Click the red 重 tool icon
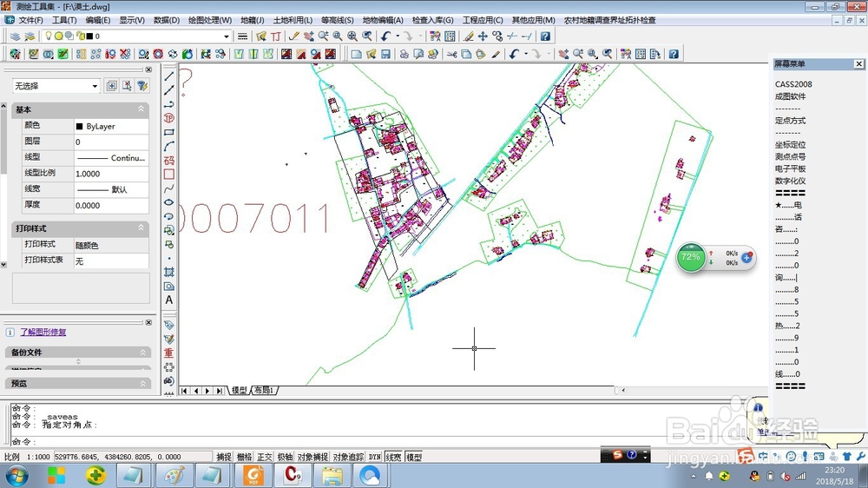 coord(169,353)
